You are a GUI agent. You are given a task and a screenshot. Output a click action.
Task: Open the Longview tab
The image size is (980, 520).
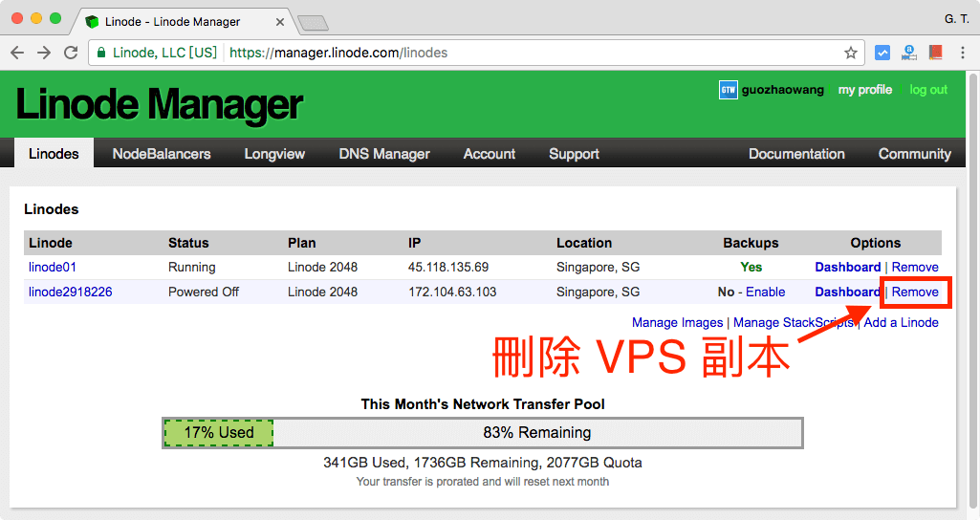click(x=274, y=154)
